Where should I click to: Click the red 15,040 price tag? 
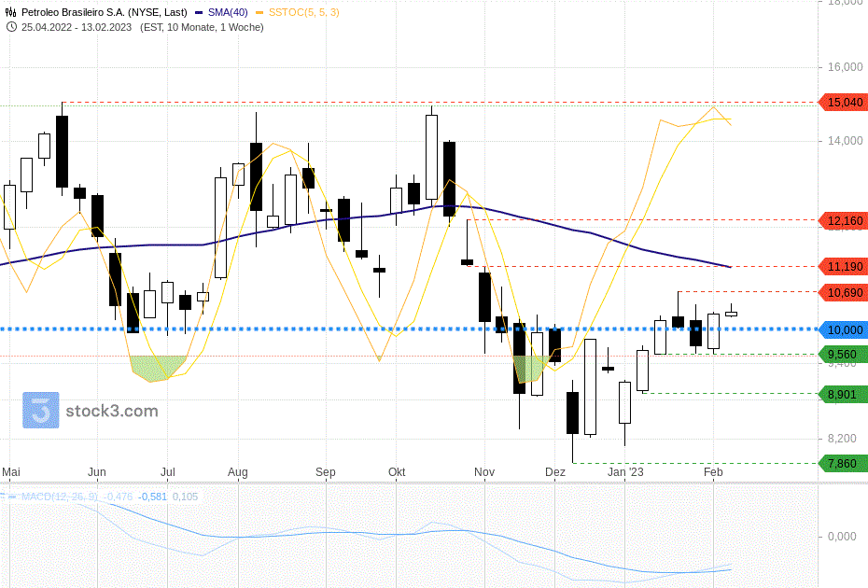coord(843,103)
